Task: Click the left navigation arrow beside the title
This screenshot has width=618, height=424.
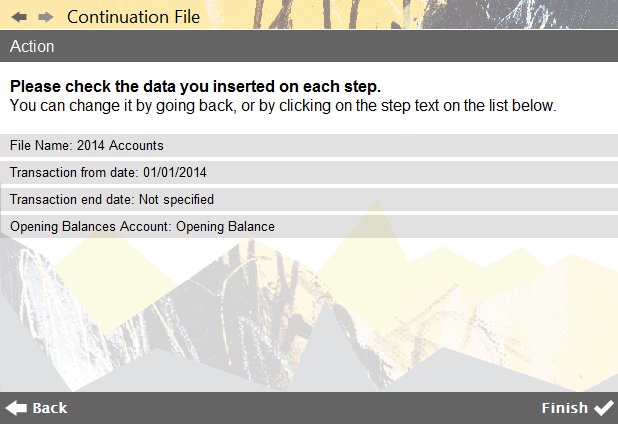Action: (19, 17)
